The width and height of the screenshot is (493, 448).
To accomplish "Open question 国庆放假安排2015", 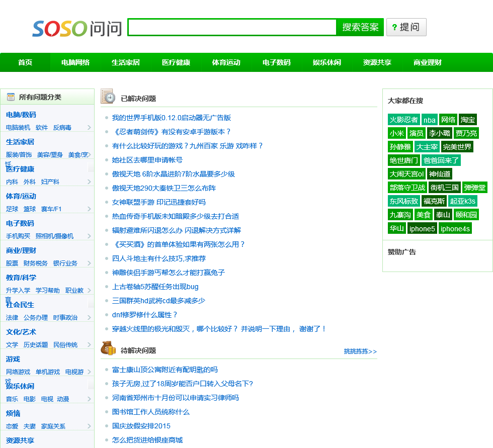I will [141, 426].
